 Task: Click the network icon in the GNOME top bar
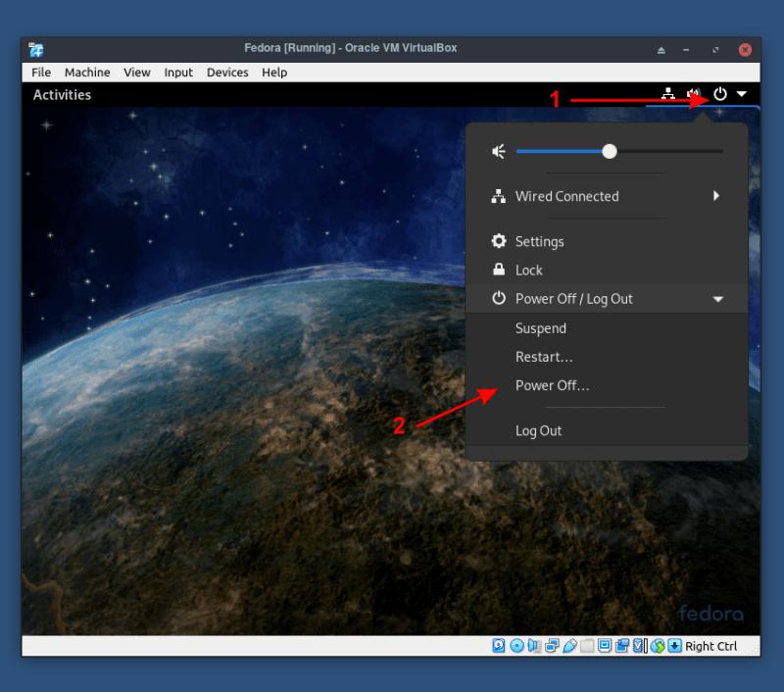pyautogui.click(x=668, y=95)
